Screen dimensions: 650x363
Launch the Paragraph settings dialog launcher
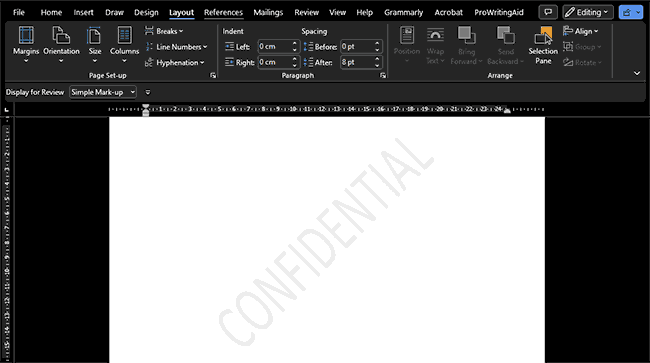[x=383, y=75]
